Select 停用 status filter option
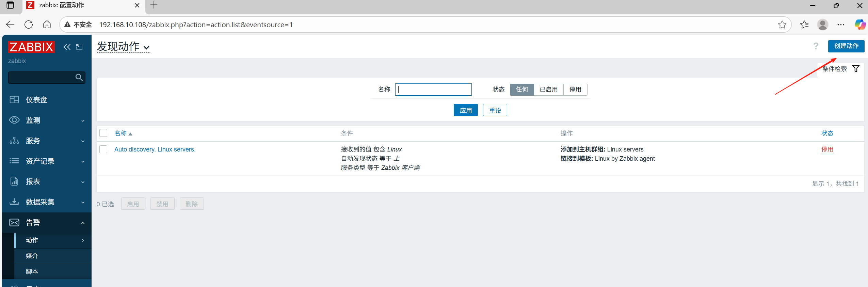The image size is (868, 287). pyautogui.click(x=575, y=90)
